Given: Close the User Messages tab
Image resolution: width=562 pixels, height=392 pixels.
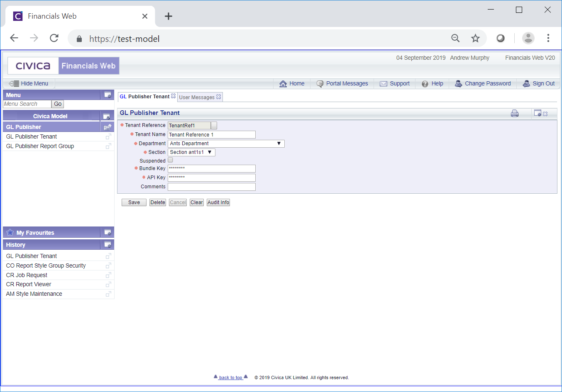Looking at the screenshot, I should click(219, 97).
